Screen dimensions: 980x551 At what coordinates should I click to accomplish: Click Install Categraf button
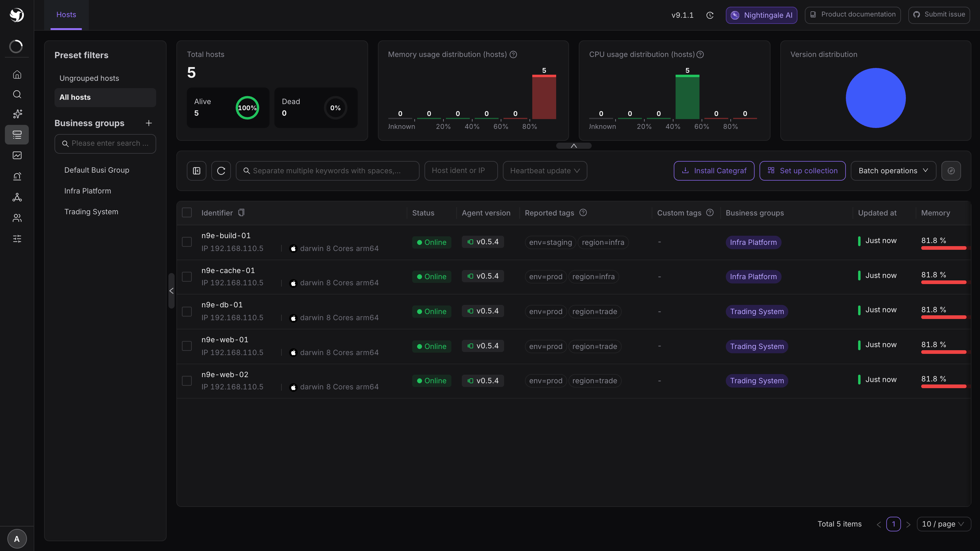tap(714, 171)
